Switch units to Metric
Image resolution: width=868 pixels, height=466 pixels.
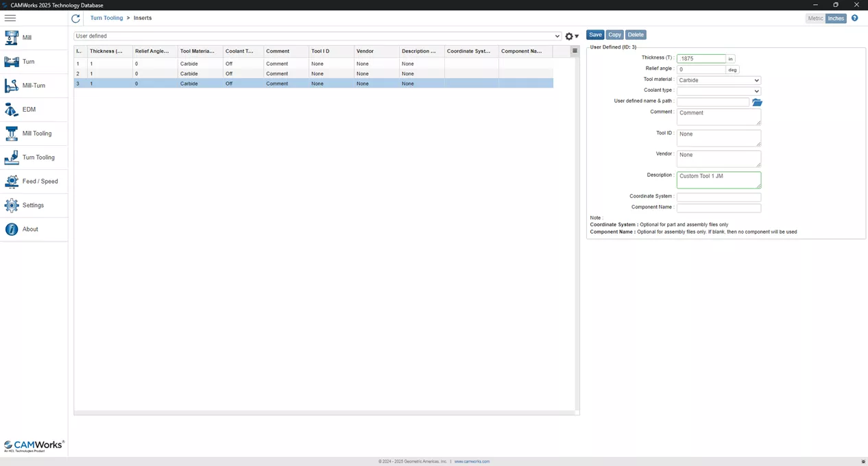(x=815, y=18)
